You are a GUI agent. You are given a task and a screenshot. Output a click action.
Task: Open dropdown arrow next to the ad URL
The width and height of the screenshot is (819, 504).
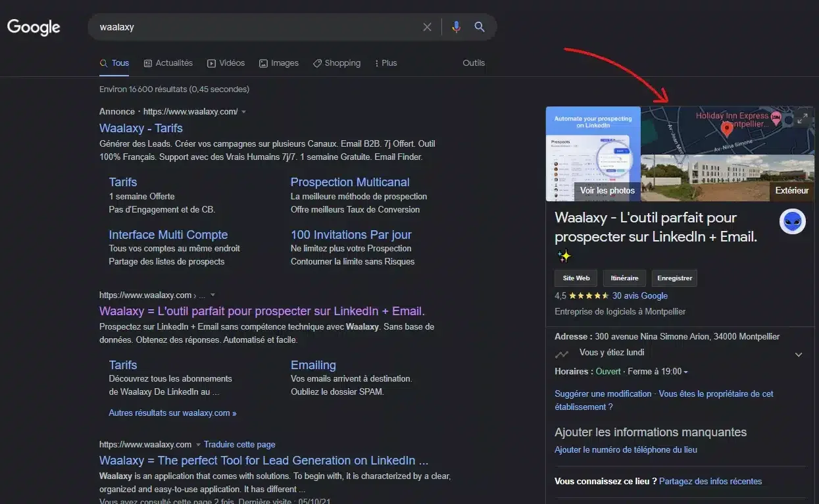click(244, 112)
